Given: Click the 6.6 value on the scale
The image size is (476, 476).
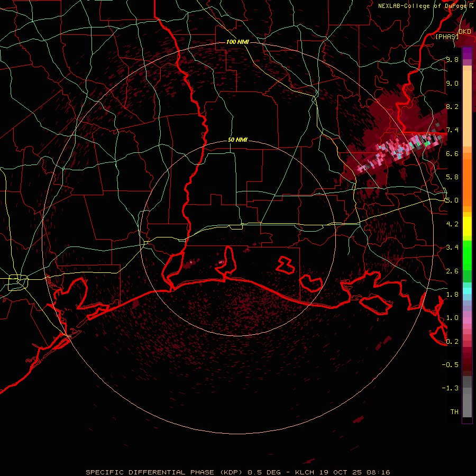Looking at the screenshot, I should tap(452, 153).
